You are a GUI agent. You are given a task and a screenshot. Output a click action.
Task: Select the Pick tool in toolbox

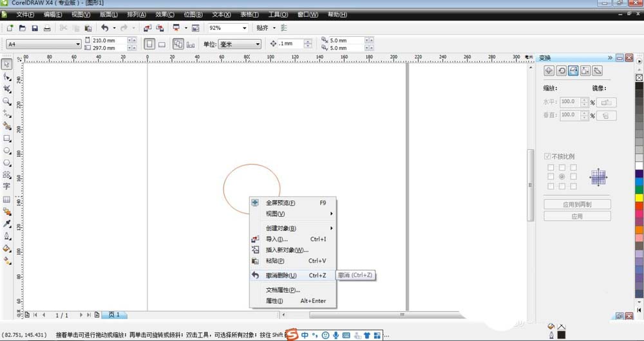[x=7, y=64]
